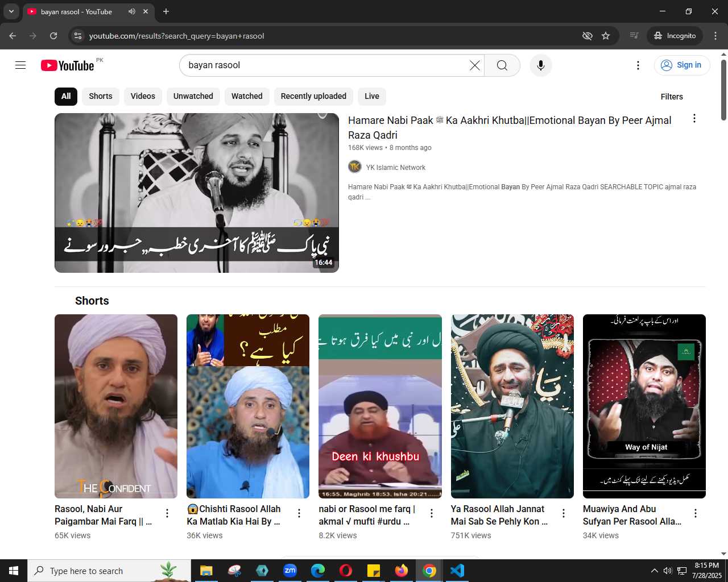
Task: Open options for Chishti Rasool Allah short
Action: pyautogui.click(x=299, y=513)
